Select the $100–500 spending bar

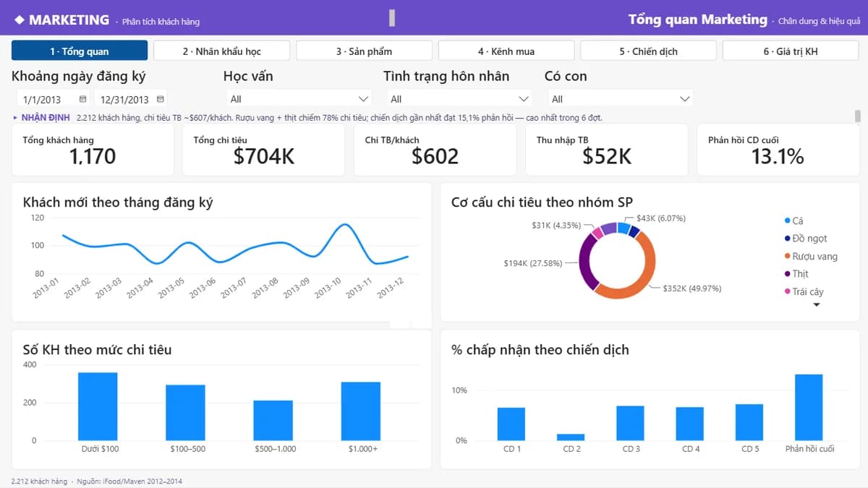click(185, 413)
